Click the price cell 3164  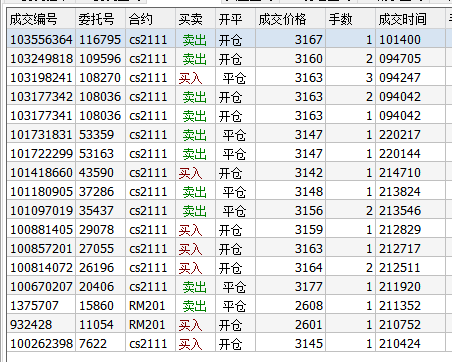click(x=309, y=268)
